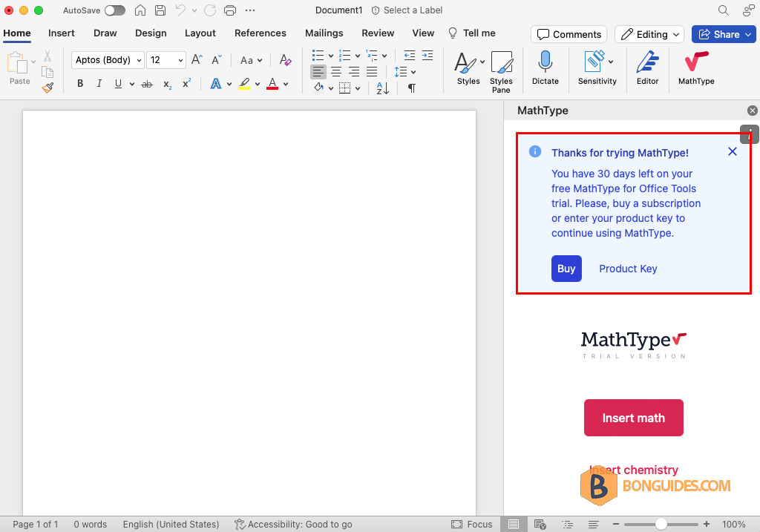
Task: Toggle italic formatting
Action: (x=99, y=84)
